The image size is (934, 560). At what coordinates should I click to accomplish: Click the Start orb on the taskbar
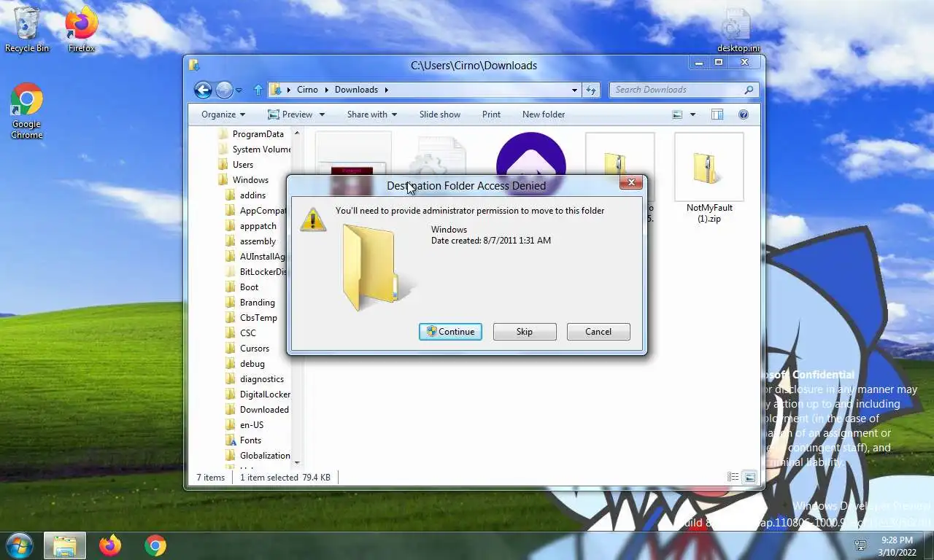20,545
